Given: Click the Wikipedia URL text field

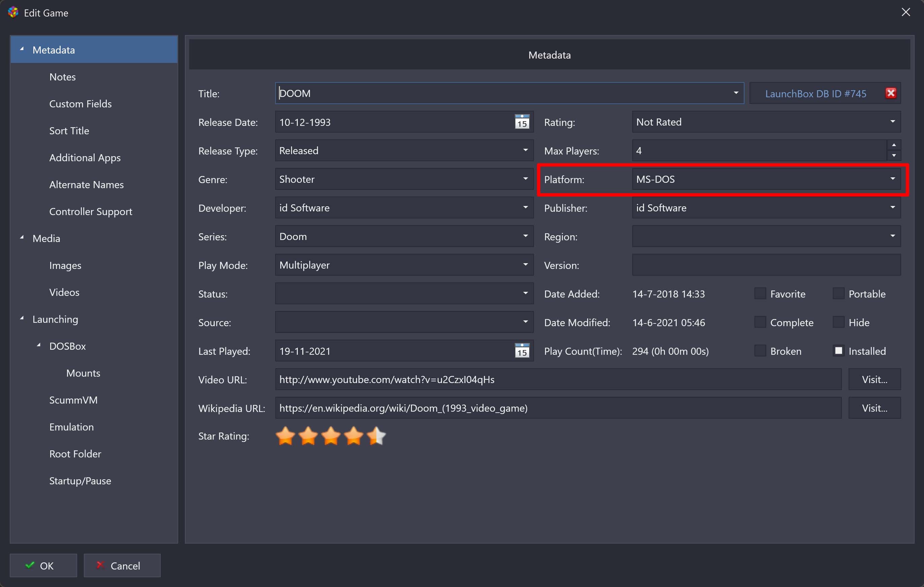Looking at the screenshot, I should [x=558, y=408].
